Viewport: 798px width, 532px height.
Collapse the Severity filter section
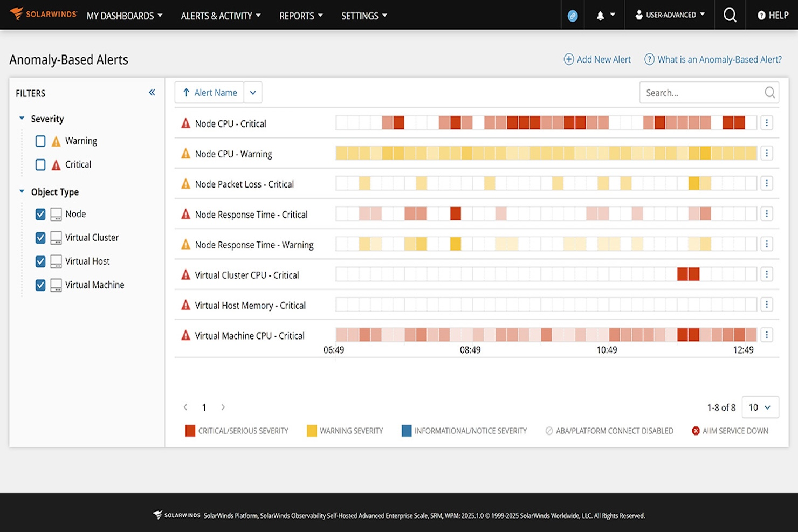coord(22,118)
